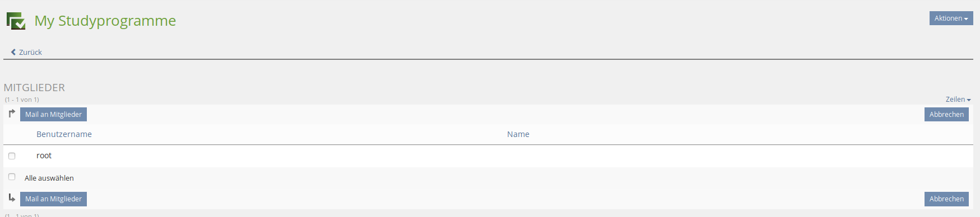Click the Studyprogramme object icon
Screen dimensions: 980x217
pyautogui.click(x=16, y=21)
